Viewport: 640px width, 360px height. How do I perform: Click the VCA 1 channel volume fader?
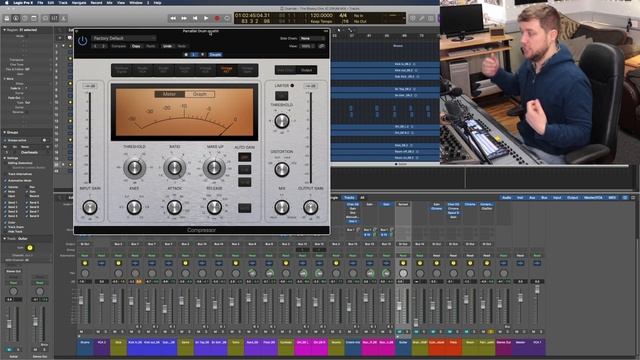(x=537, y=289)
